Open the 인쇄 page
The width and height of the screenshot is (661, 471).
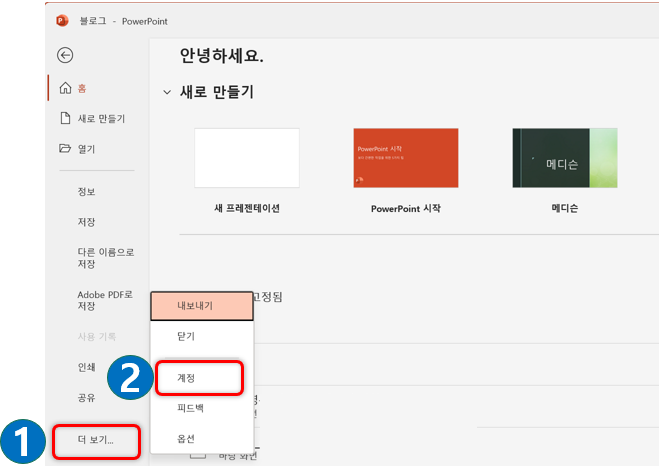[86, 367]
